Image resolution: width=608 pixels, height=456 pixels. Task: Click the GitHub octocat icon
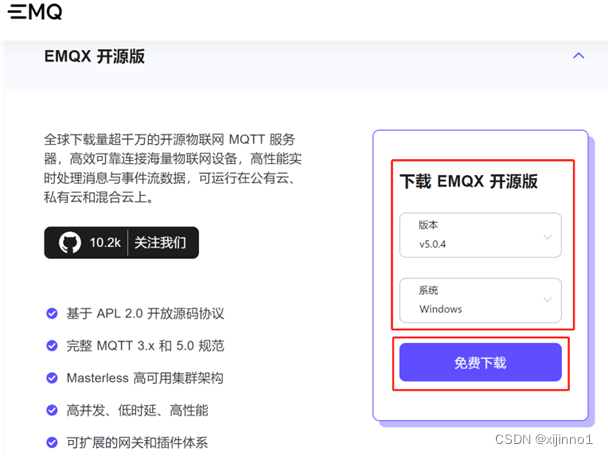pyautogui.click(x=70, y=243)
